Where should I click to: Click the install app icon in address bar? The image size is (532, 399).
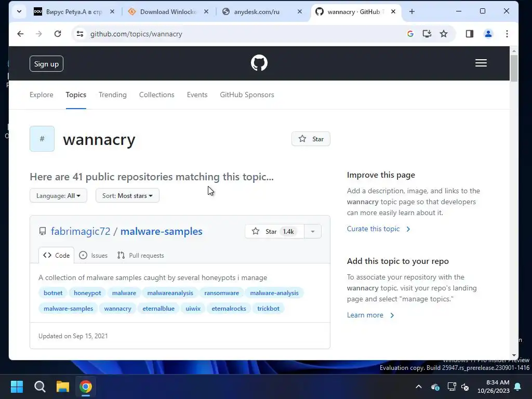pyautogui.click(x=427, y=34)
